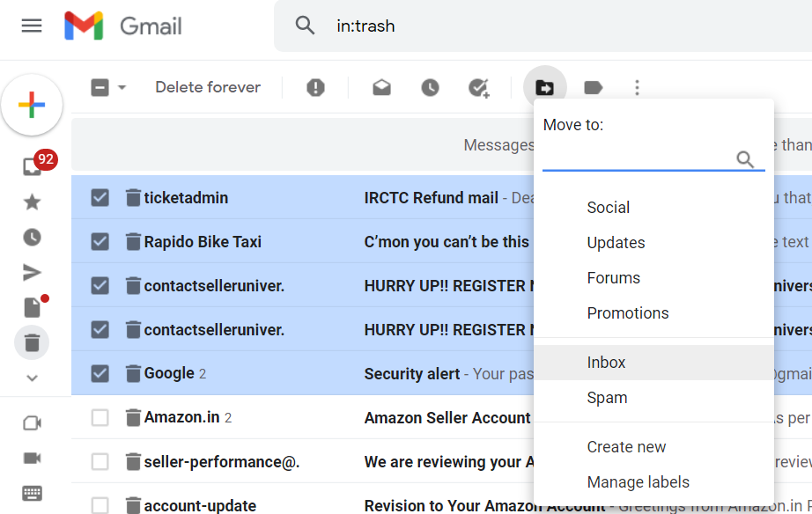
Task: Click trash icon beside ticketadmin
Action: 133,197
